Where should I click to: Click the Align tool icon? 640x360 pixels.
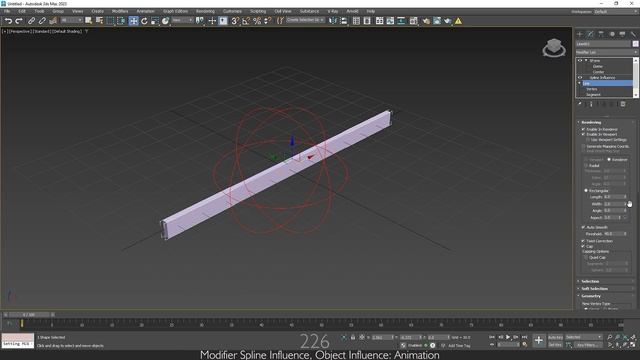pos(344,21)
